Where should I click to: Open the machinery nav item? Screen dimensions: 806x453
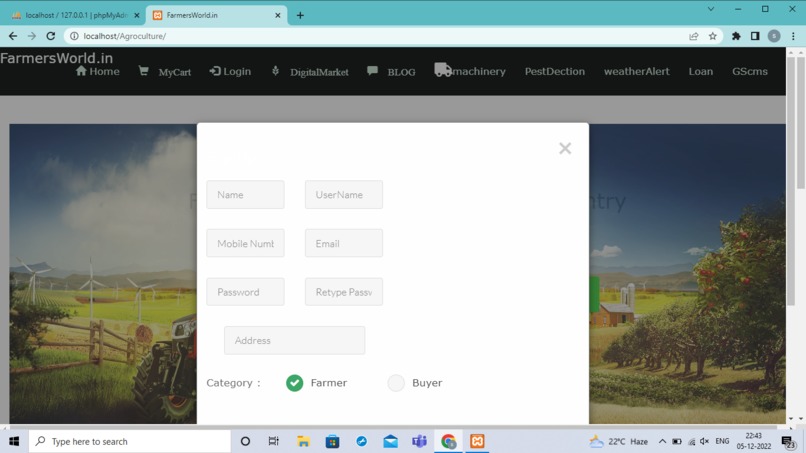click(470, 70)
